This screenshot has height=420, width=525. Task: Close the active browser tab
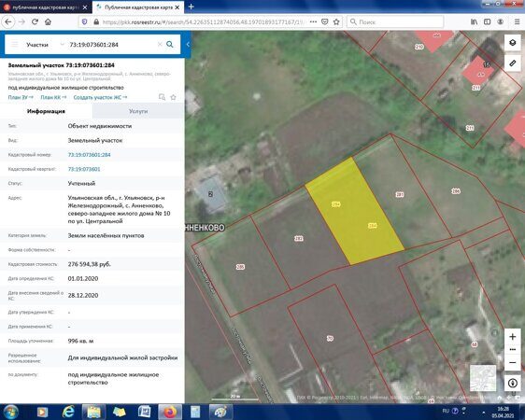(177, 7)
